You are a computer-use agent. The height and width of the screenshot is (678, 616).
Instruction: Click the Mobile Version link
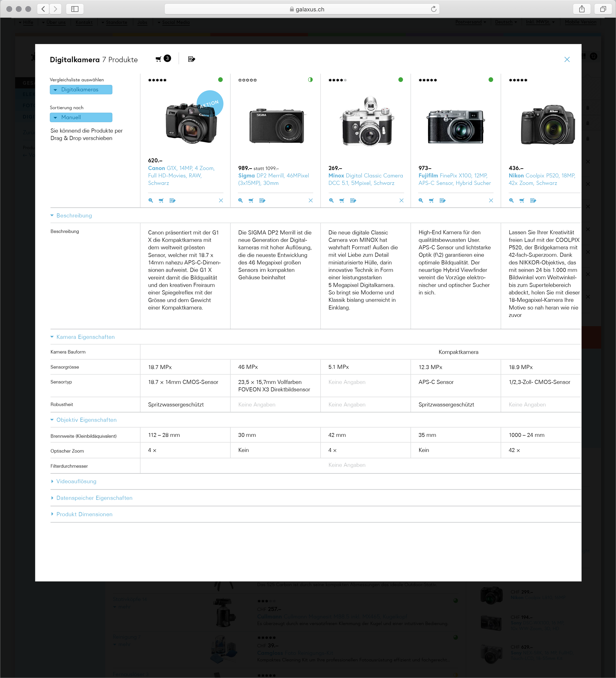[581, 22]
